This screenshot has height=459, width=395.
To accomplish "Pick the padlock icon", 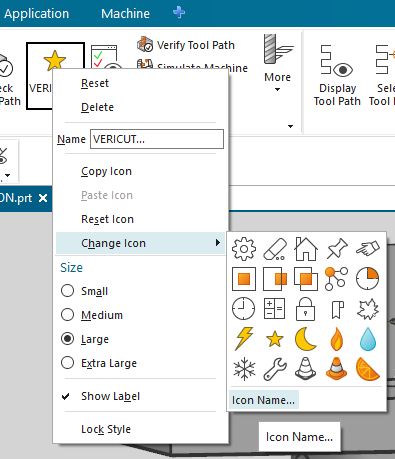I will (306, 309).
